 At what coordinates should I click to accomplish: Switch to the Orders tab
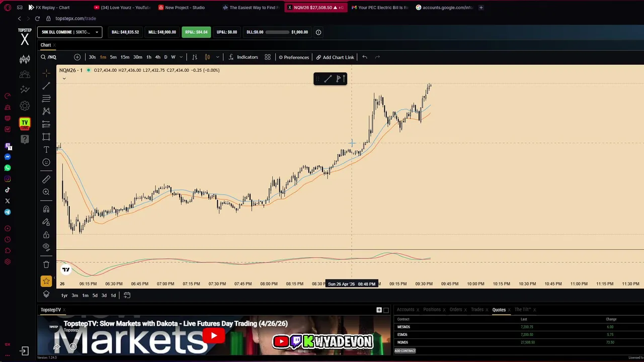(x=456, y=310)
